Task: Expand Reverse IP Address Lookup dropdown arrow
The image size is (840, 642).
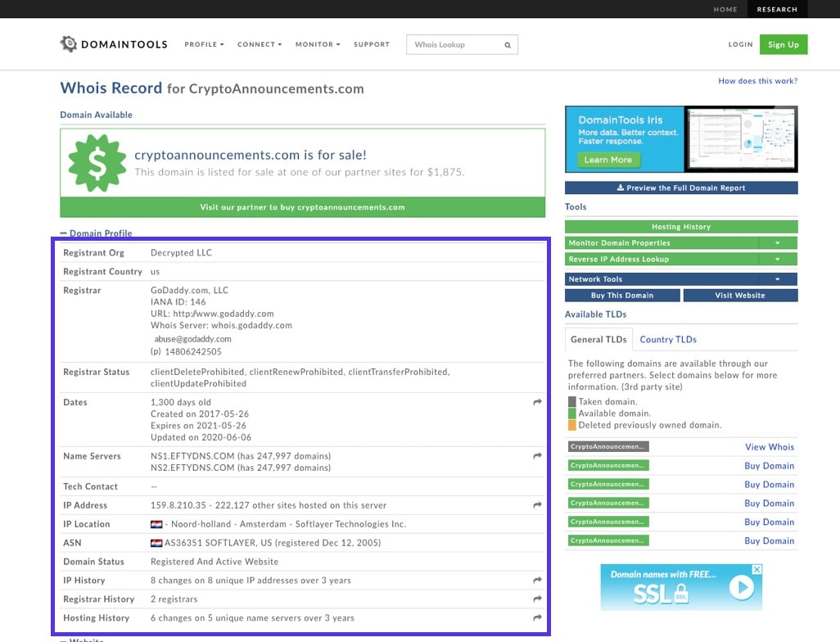Action: click(778, 260)
